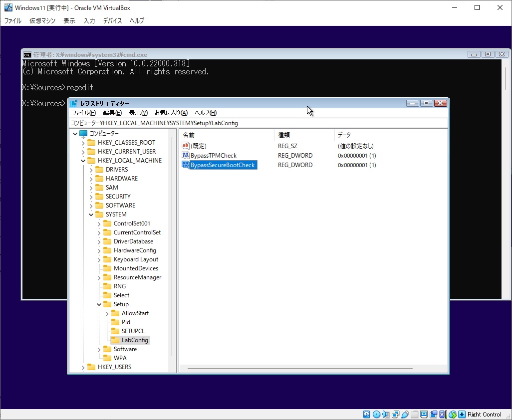This screenshot has width=512, height=420.
Task: Open the お気に入り(A) favorites menu
Action: [171, 113]
